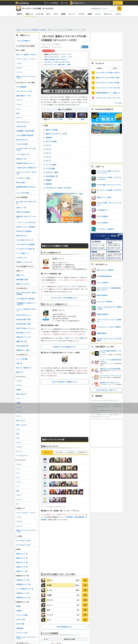Click もっとみる link in ranking widget
The height and width of the screenshot is (644, 138).
(118, 103)
